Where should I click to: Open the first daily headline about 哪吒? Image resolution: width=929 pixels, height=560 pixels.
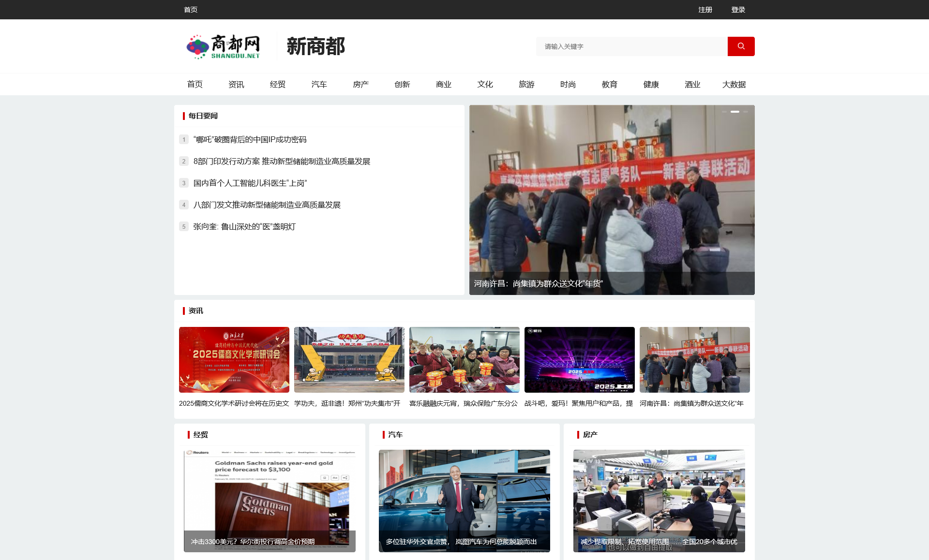click(250, 140)
